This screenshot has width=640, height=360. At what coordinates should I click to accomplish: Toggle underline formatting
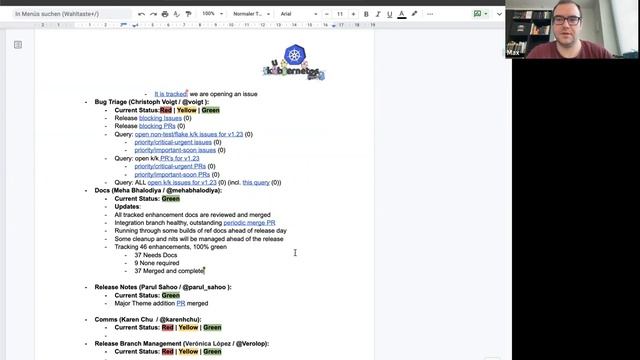(x=390, y=14)
